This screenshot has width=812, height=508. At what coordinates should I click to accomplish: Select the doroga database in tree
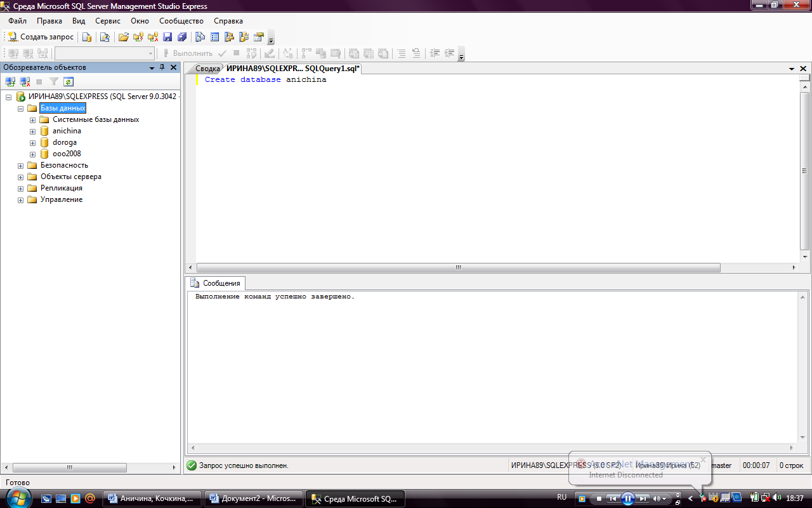[x=65, y=142]
